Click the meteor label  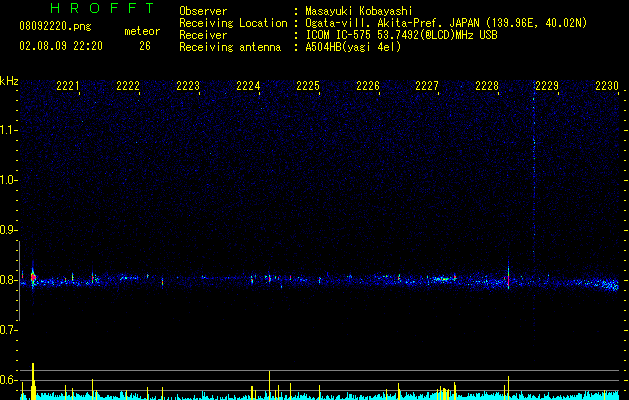[142, 31]
